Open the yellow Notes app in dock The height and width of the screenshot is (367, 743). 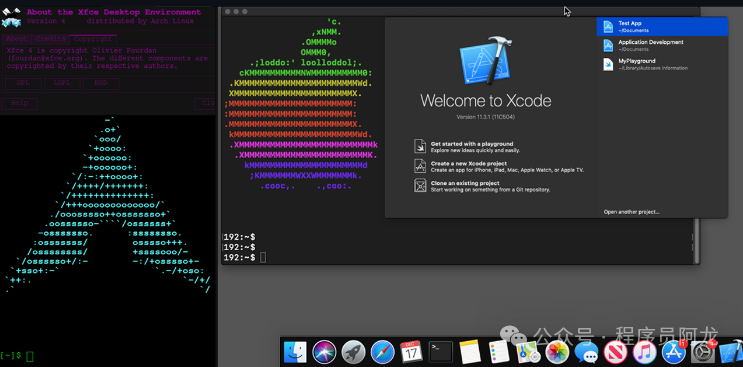tap(470, 352)
